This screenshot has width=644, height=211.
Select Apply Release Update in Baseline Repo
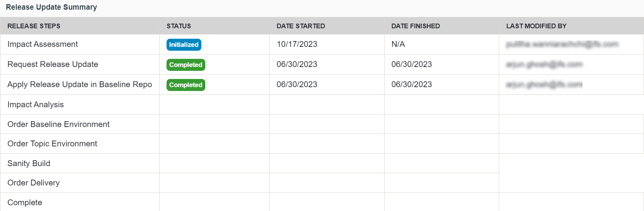(79, 84)
